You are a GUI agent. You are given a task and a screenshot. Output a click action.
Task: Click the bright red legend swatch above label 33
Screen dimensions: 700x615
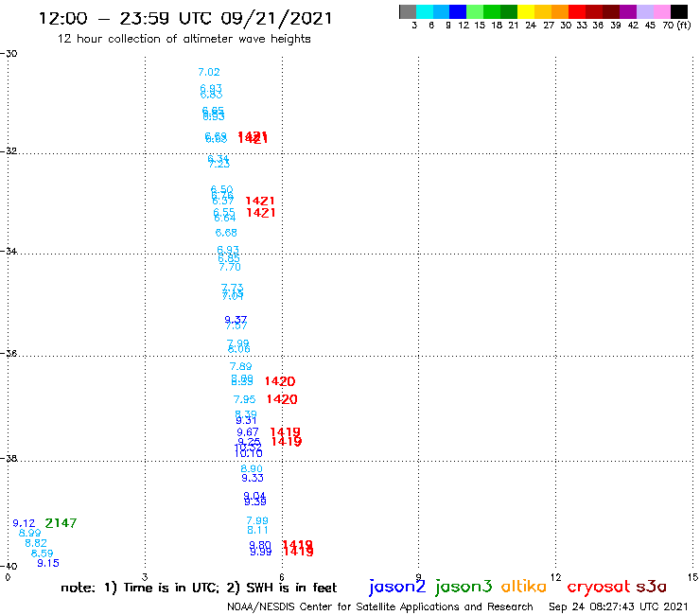[x=577, y=11]
